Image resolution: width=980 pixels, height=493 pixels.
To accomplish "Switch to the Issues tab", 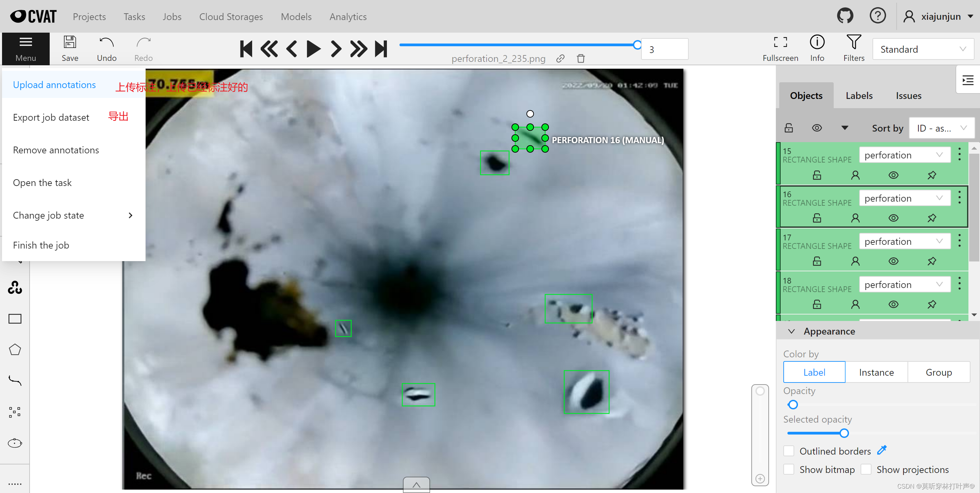I will (909, 96).
